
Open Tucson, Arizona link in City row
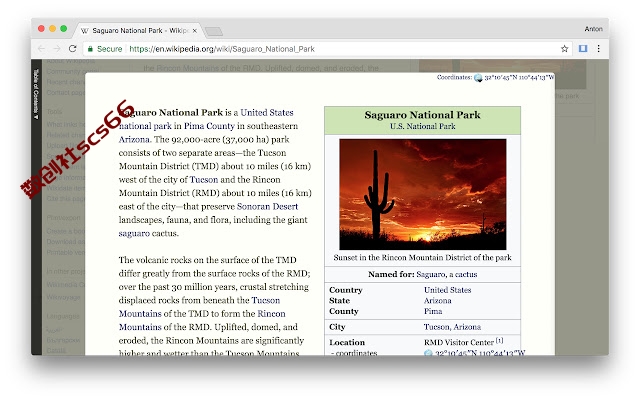point(452,327)
